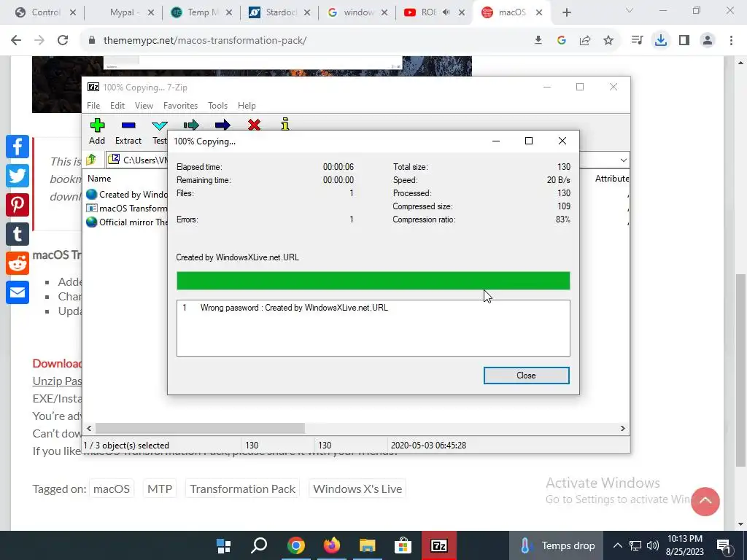Open Chrome three-dot menu
Image resolution: width=747 pixels, height=560 pixels.
pyautogui.click(x=731, y=41)
